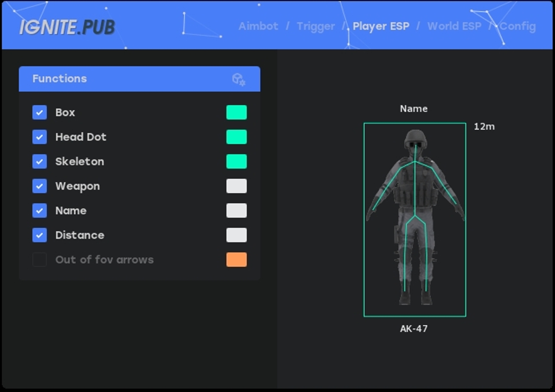
Task: Open the Box color swatch
Action: coord(236,113)
